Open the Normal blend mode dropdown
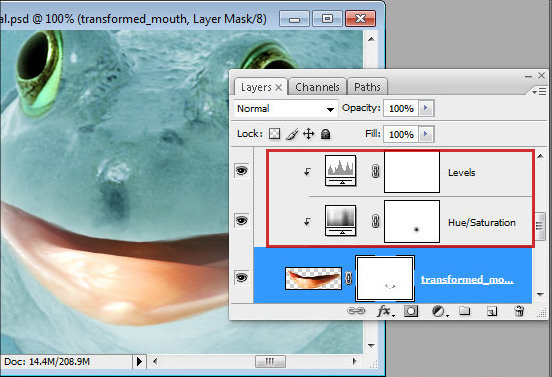Screen dimensions: 552x377 (x=285, y=108)
